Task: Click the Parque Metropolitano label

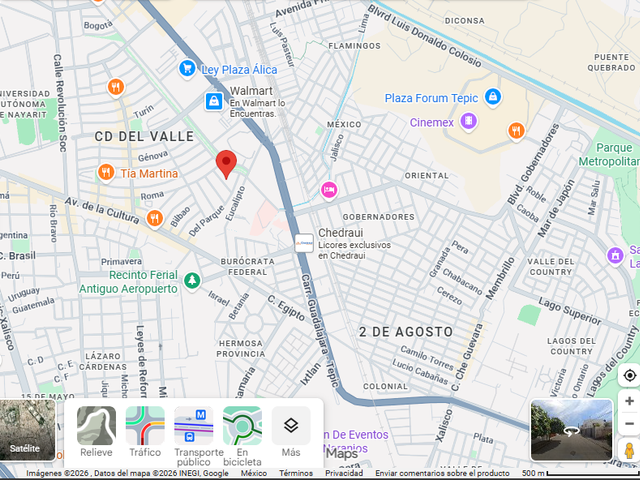Action: click(x=609, y=154)
